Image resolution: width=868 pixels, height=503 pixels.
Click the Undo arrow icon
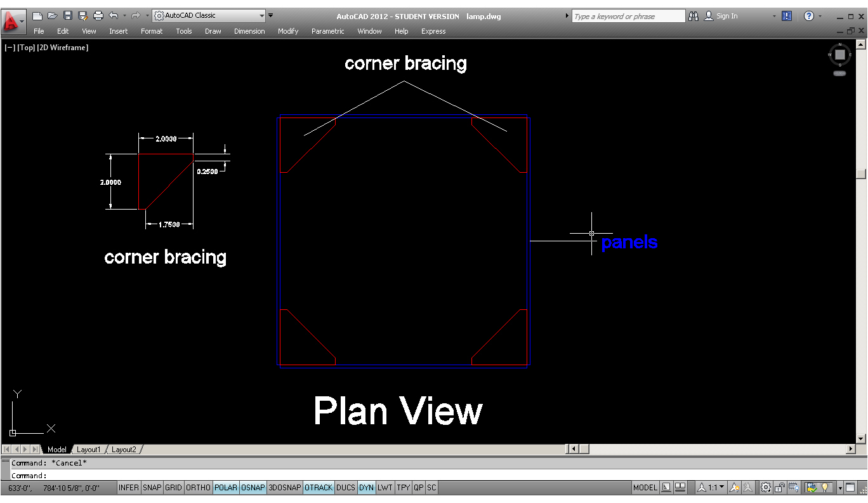[114, 16]
